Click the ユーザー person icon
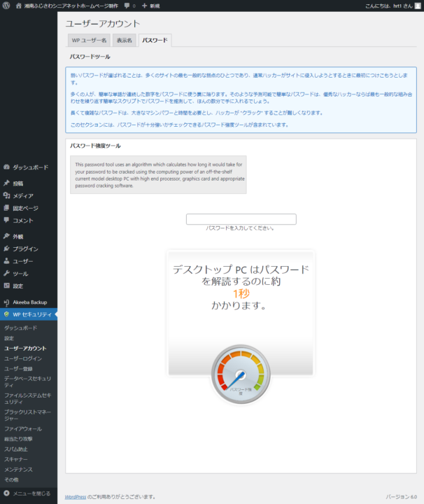The height and width of the screenshot is (504, 424). [6, 261]
